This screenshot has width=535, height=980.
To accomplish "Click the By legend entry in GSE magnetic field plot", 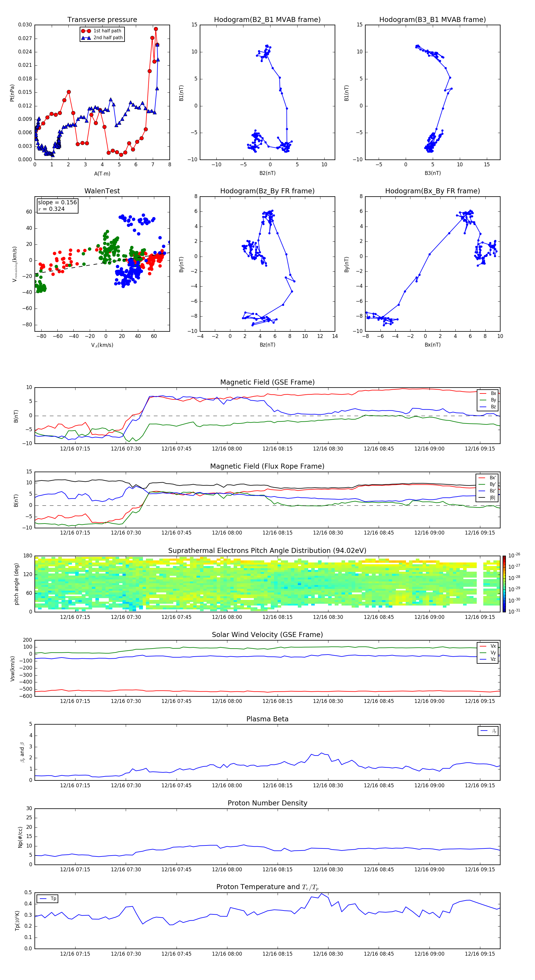I will click(488, 400).
